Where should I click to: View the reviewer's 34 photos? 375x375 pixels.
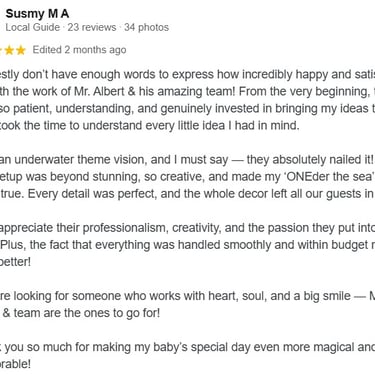tap(146, 27)
